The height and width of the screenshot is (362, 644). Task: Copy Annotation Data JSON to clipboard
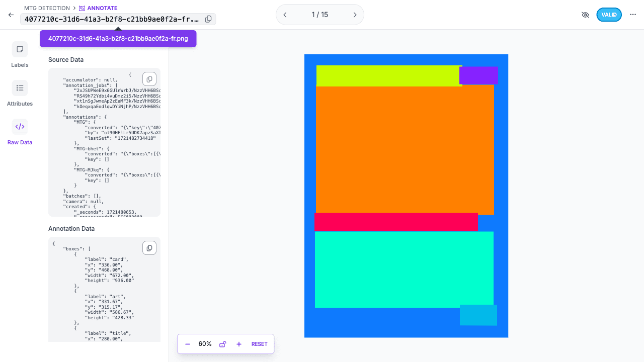149,248
